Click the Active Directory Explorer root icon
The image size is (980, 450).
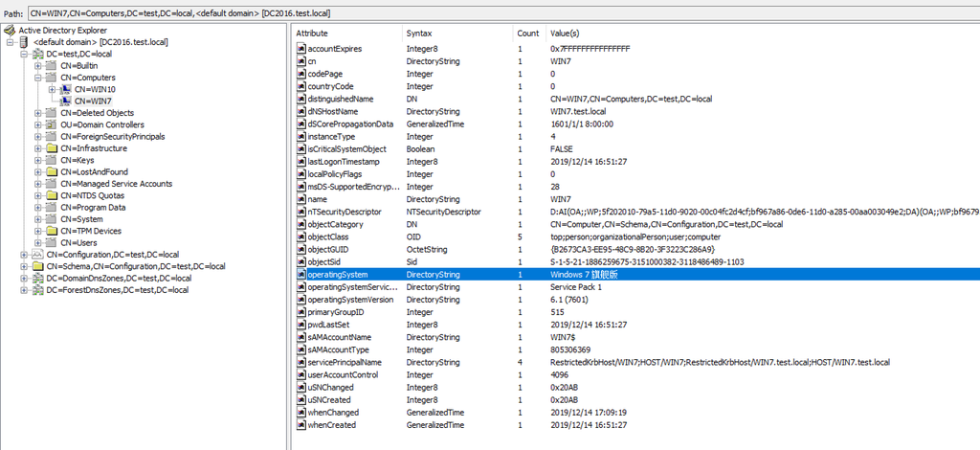11,30
